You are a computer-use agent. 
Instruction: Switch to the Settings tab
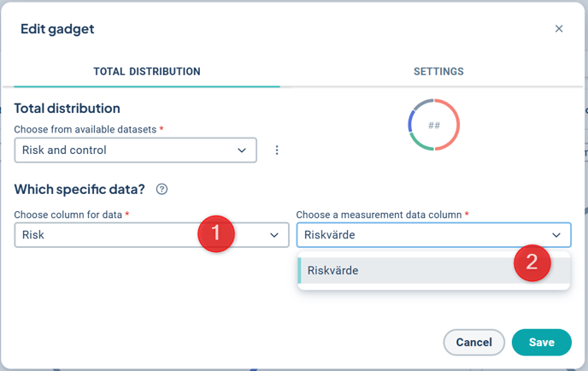pyautogui.click(x=438, y=72)
